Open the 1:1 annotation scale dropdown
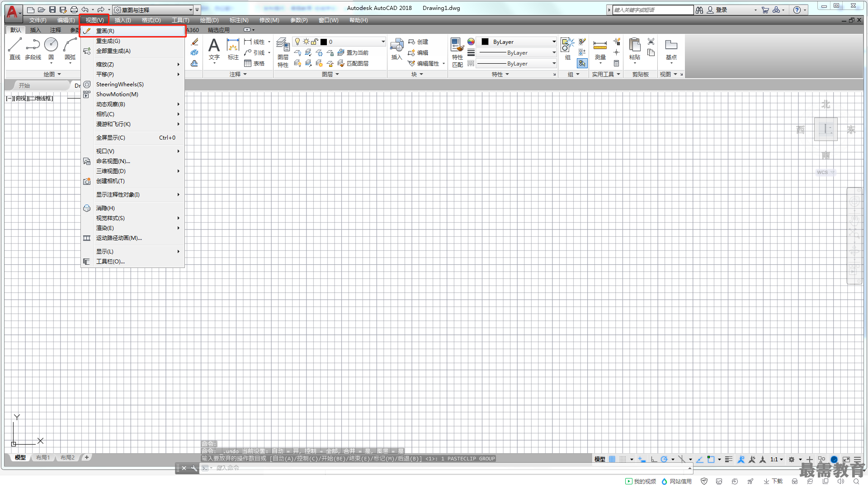 777,459
